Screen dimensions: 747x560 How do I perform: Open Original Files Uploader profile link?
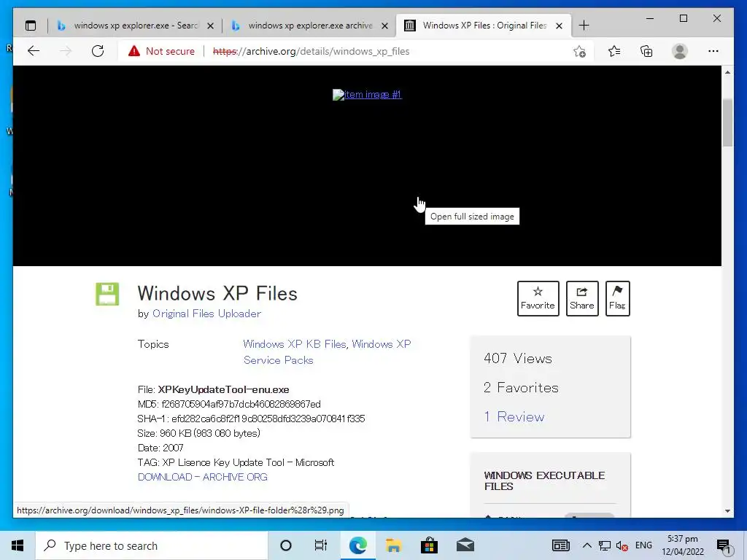tap(206, 314)
